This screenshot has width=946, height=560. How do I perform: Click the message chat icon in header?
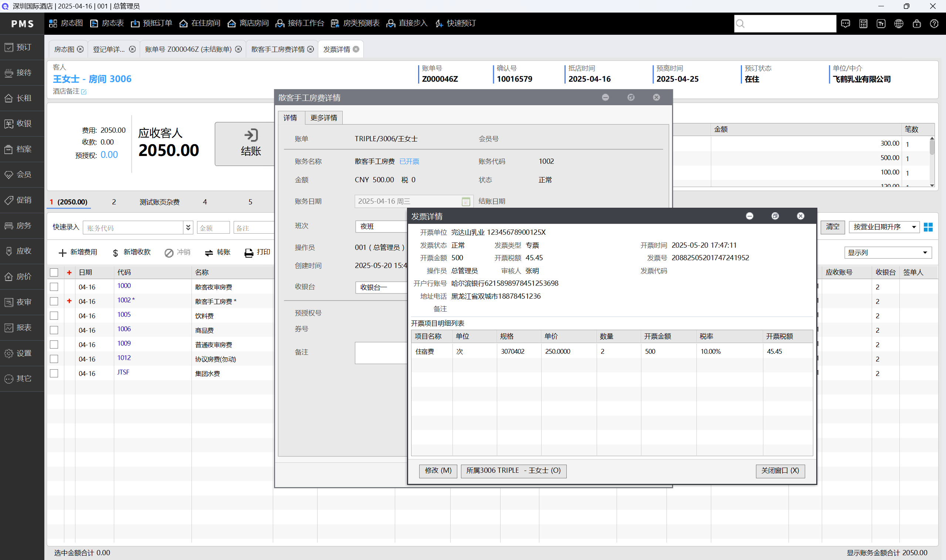click(845, 24)
